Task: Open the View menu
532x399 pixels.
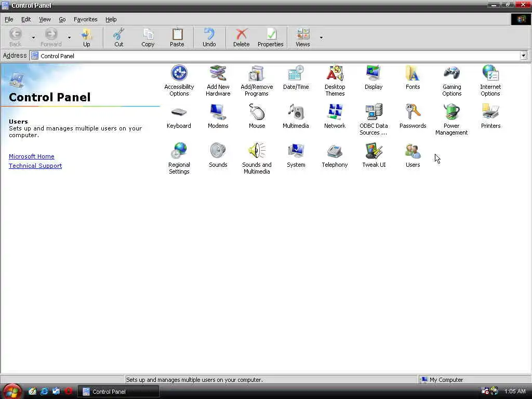Action: tap(45, 19)
